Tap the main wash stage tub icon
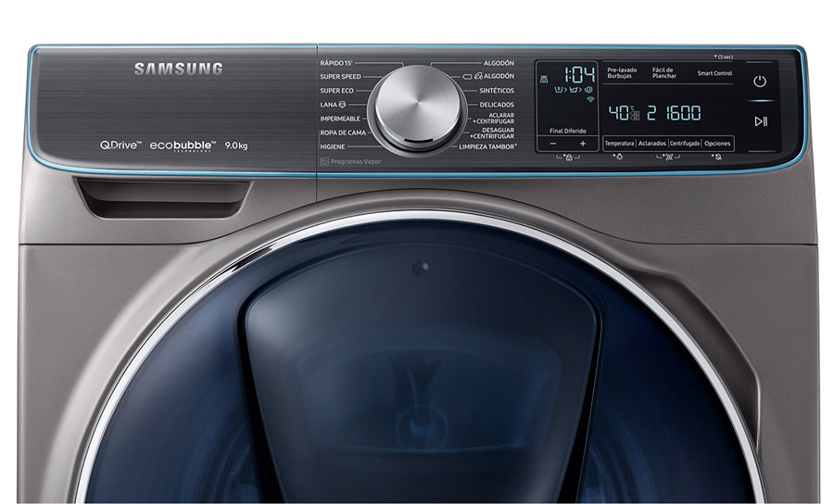 573,90
